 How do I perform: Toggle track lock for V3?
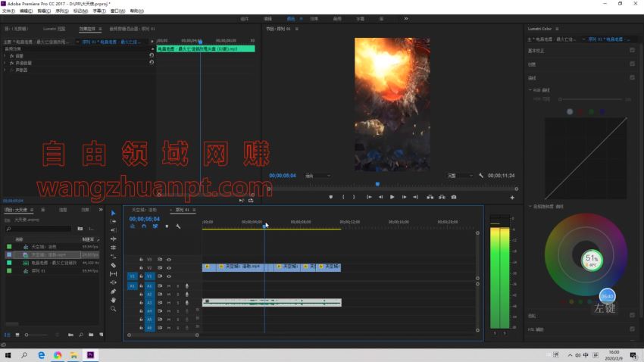click(141, 260)
